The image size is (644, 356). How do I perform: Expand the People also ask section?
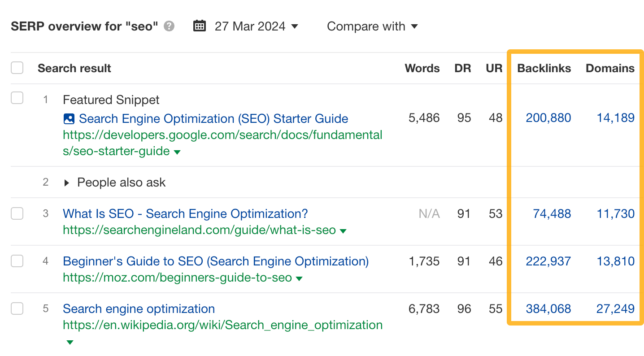66,182
